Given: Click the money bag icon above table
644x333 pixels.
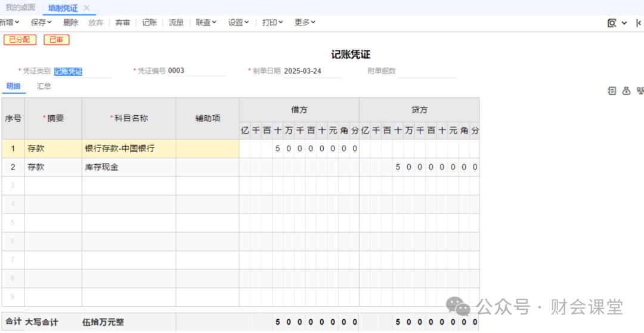Looking at the screenshot, I should pyautogui.click(x=626, y=91).
